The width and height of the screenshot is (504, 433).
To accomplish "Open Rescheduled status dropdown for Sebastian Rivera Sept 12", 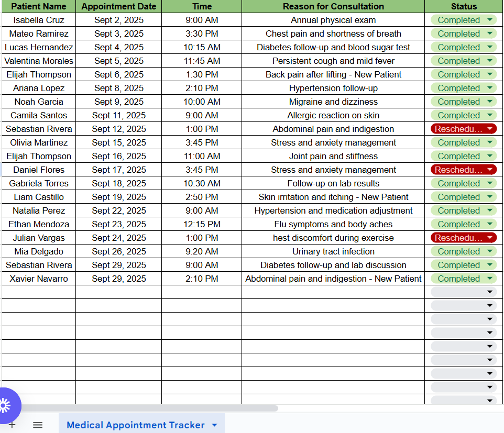I will coord(490,129).
